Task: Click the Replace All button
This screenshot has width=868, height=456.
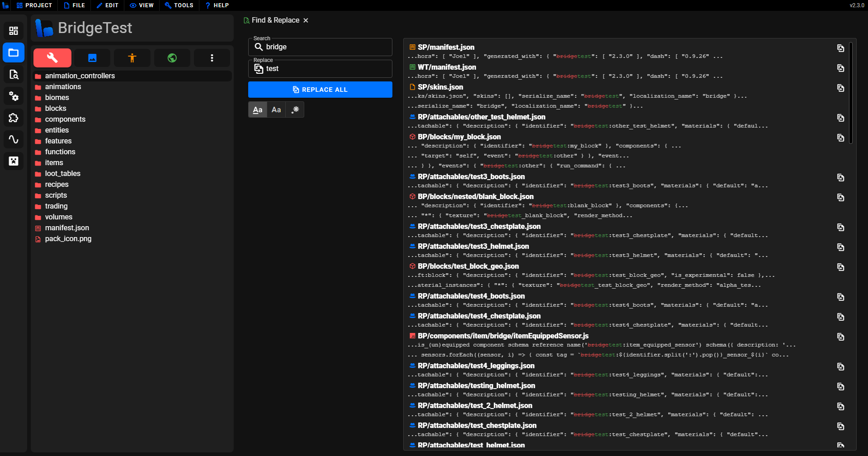Action: 320,90
